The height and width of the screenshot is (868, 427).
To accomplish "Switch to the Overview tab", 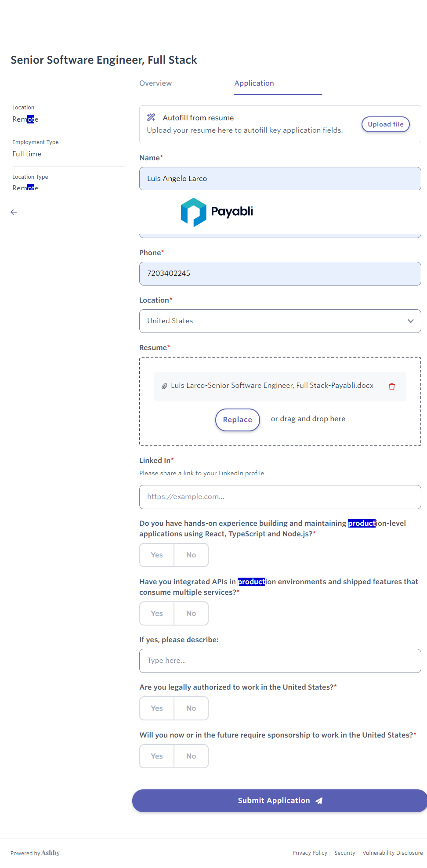I will (156, 83).
